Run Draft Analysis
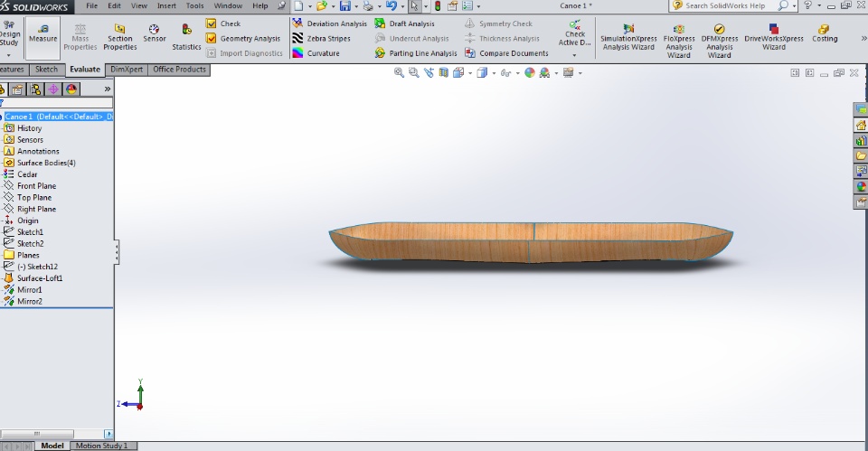This screenshot has height=451, width=868. point(405,23)
